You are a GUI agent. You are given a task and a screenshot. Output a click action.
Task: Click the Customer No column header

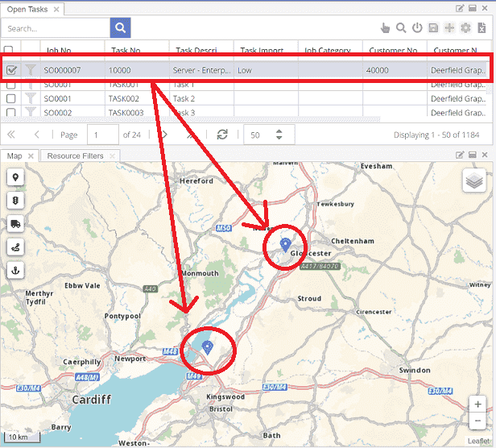(x=395, y=50)
